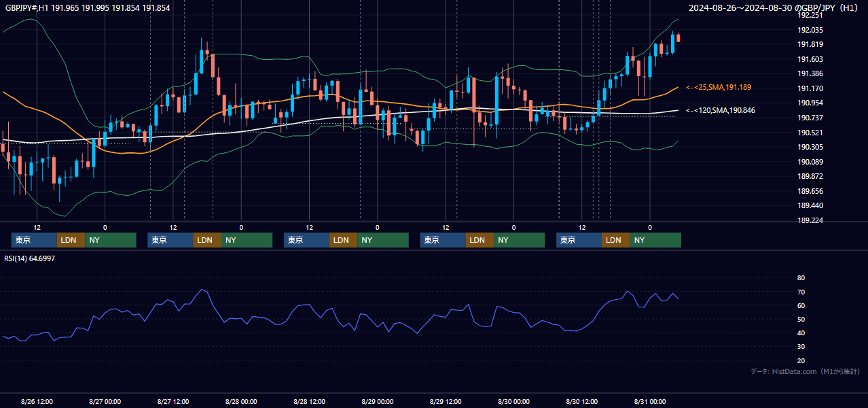868x408 pixels.
Task: Click the 8/29 12:00 time axis label
Action: point(446,401)
